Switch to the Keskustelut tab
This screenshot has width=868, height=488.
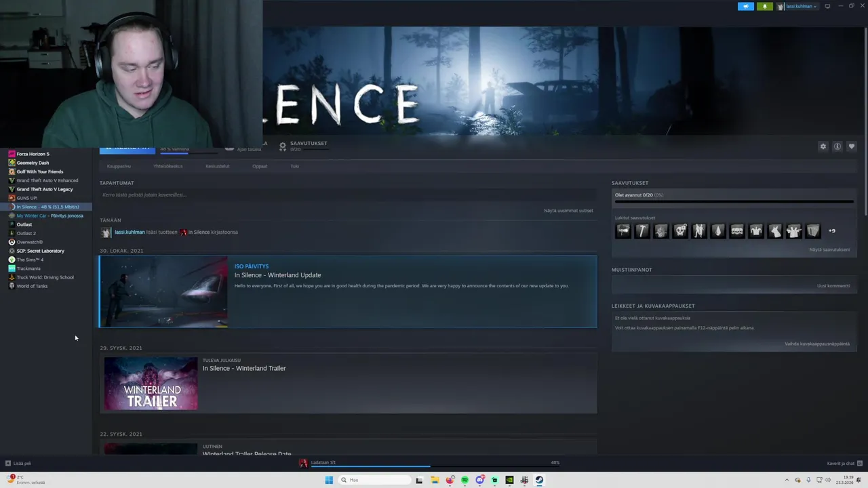point(218,166)
